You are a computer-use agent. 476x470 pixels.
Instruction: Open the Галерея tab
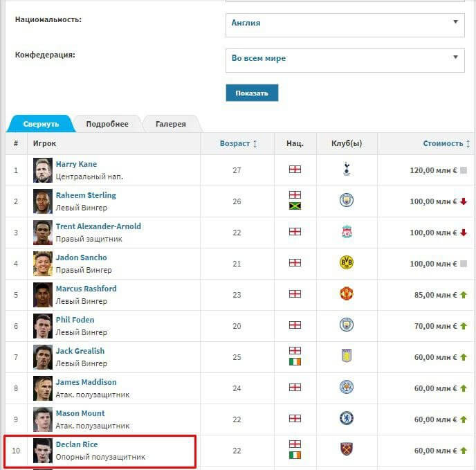pos(171,124)
